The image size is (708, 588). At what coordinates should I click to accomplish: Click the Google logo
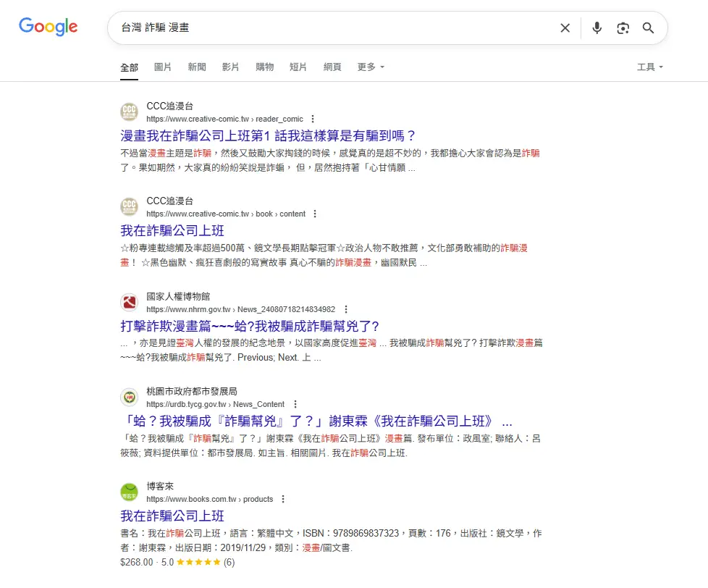tap(48, 27)
